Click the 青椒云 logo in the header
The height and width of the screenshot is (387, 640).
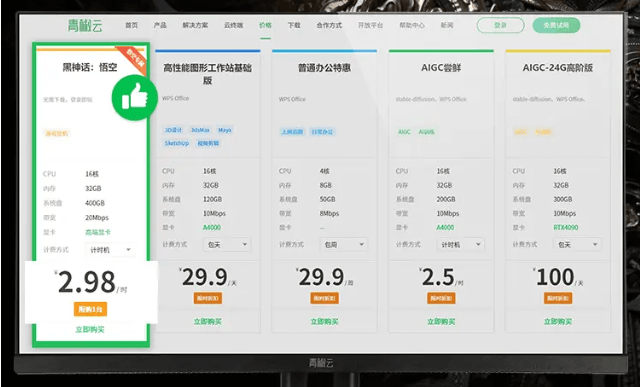[85, 26]
